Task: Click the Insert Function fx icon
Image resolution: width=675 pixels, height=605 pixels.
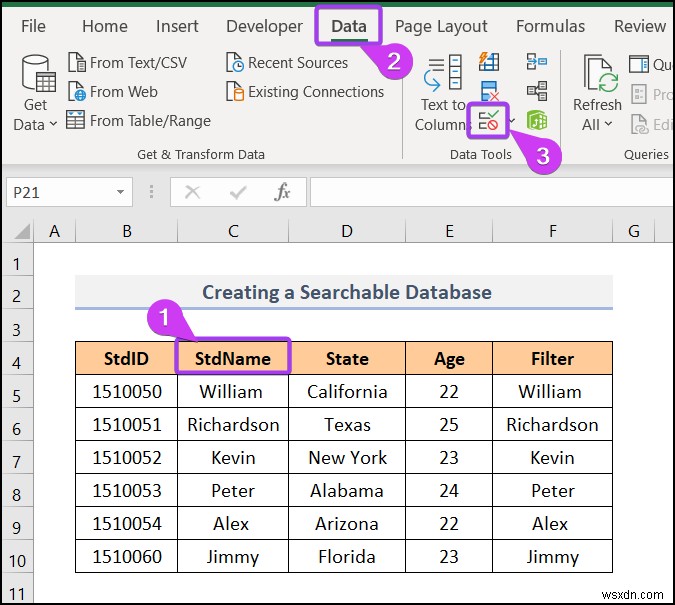Action: click(282, 192)
